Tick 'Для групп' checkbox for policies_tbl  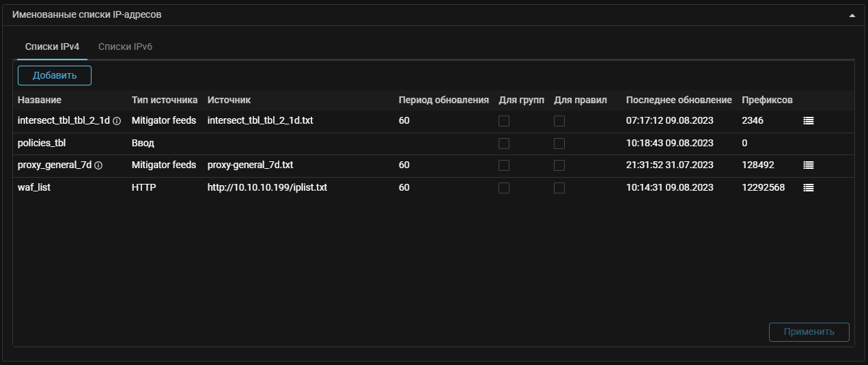tap(504, 144)
